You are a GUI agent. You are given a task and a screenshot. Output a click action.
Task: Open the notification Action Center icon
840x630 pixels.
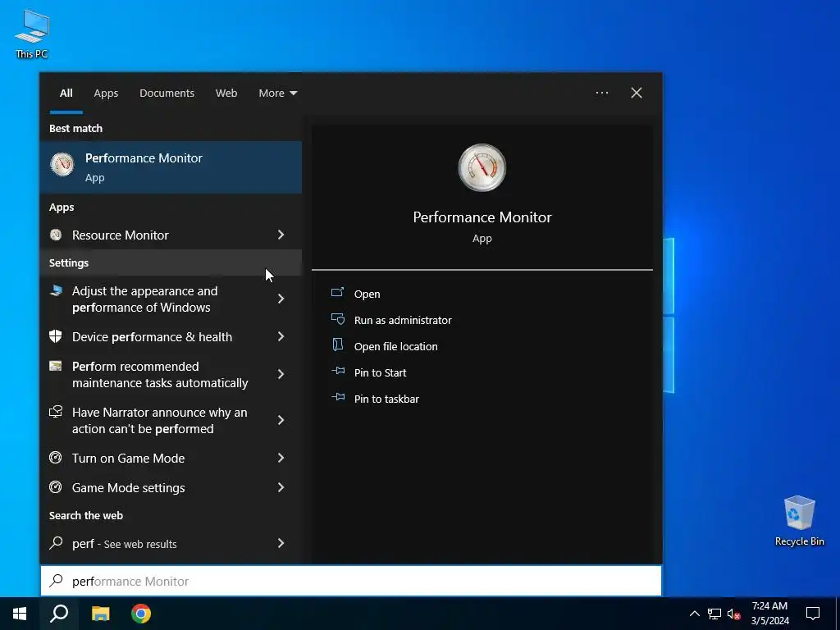(813, 614)
